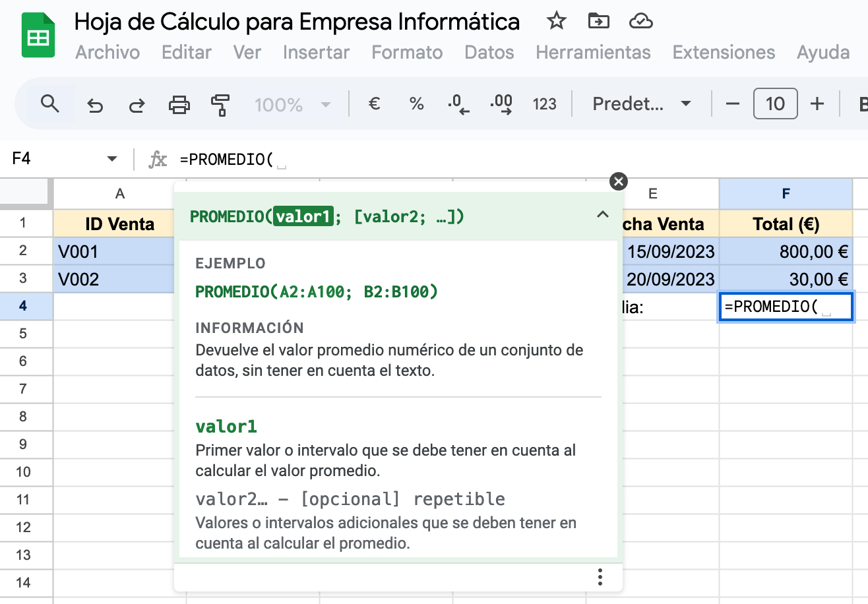This screenshot has width=868, height=604.
Task: Select the paint format tool
Action: pyautogui.click(x=220, y=104)
